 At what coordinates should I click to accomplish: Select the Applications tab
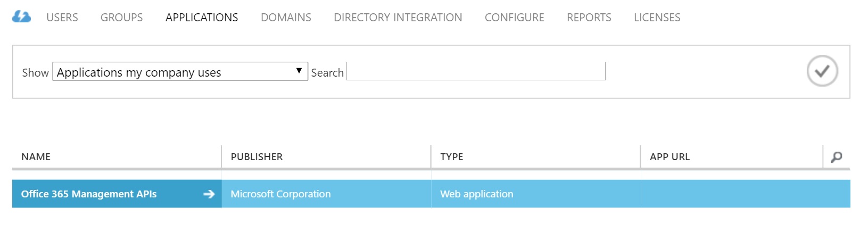(x=202, y=18)
